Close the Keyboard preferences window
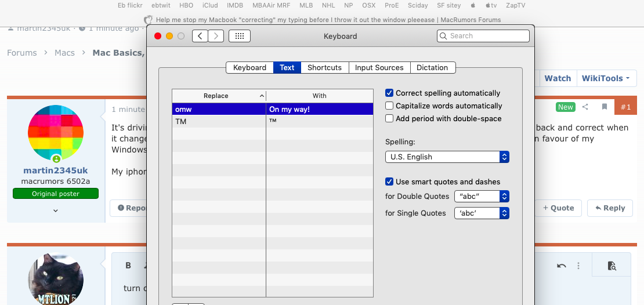The height and width of the screenshot is (305, 644). pyautogui.click(x=158, y=36)
